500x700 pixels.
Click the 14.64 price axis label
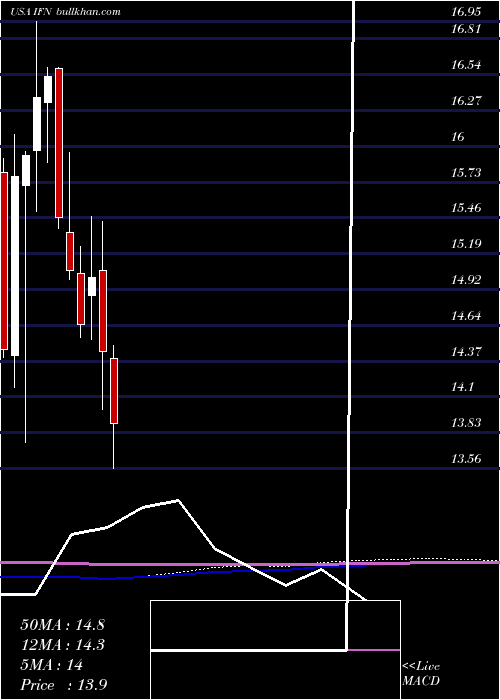tap(466, 316)
